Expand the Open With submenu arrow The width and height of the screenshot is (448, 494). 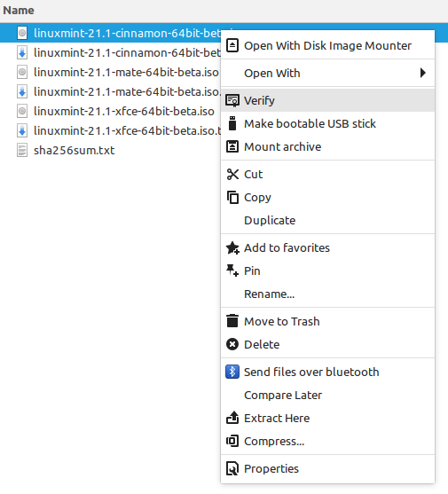pyautogui.click(x=423, y=73)
